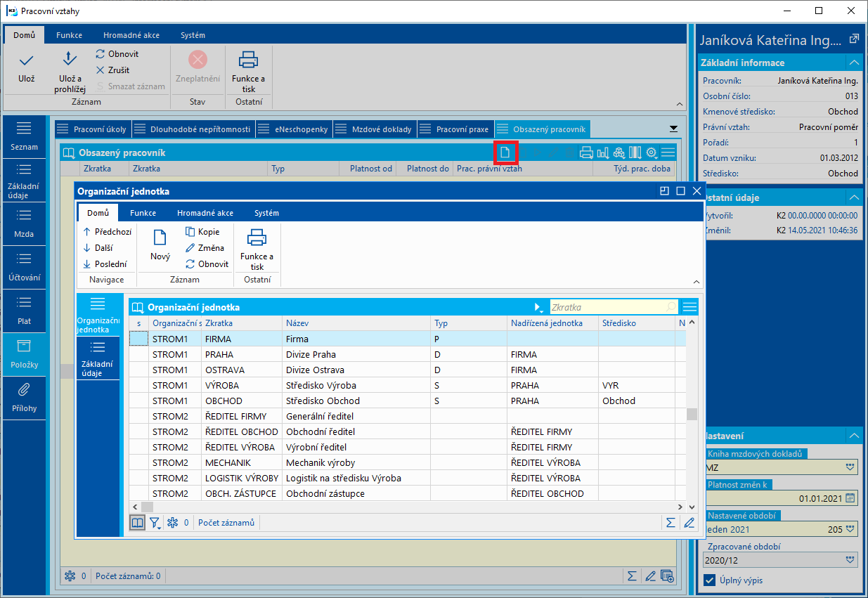
Task: Click snowflake icon in dialog status bar
Action: coord(172,523)
